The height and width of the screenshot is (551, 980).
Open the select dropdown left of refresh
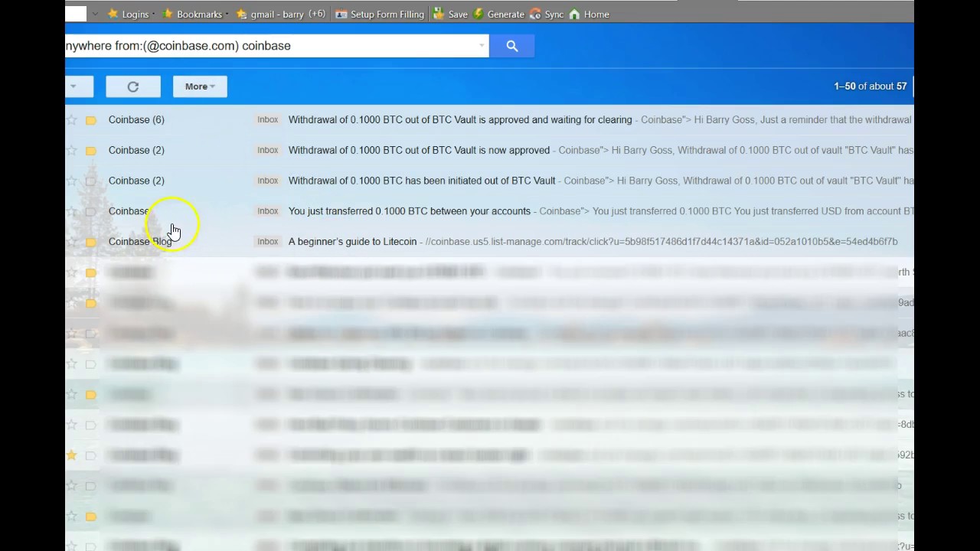[79, 86]
